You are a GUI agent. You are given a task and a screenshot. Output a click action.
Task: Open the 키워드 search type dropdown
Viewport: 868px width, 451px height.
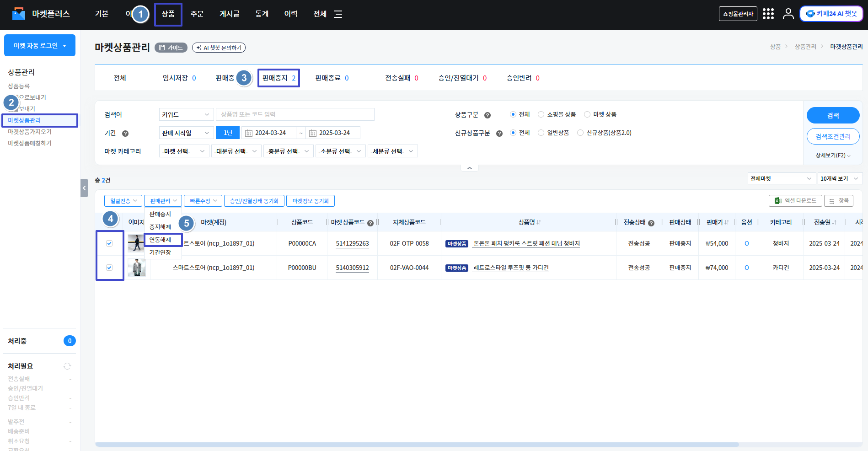pos(186,114)
